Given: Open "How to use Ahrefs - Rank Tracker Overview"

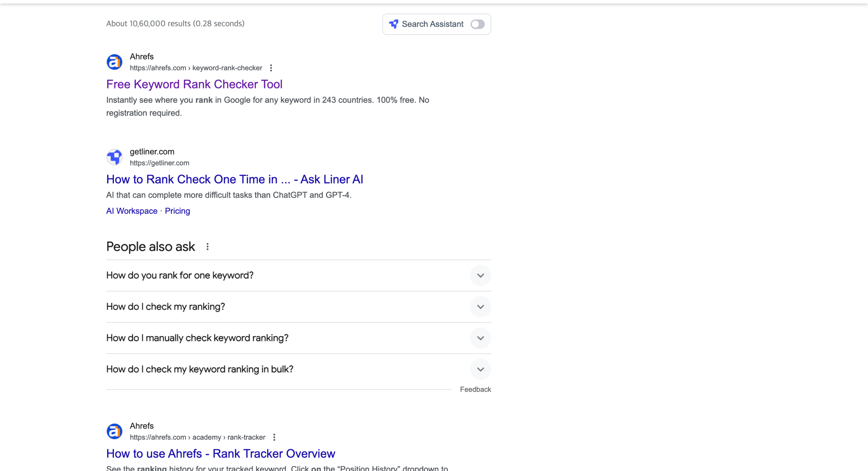Looking at the screenshot, I should click(x=221, y=453).
